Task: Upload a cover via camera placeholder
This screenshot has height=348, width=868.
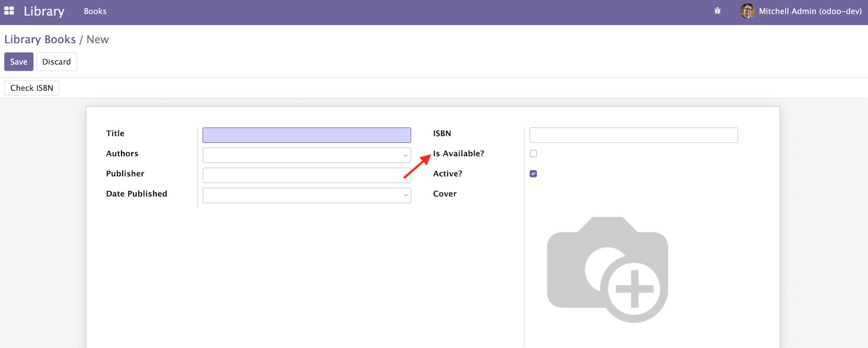Action: click(x=608, y=269)
